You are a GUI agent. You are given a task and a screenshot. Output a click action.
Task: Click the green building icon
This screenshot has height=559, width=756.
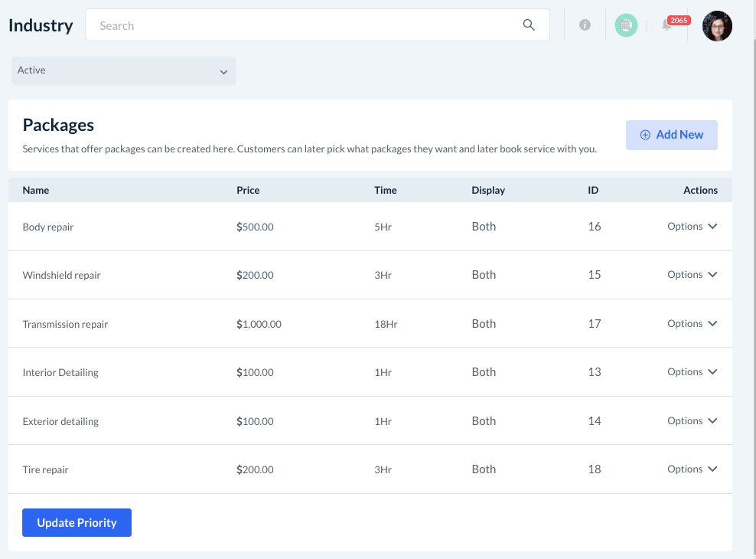click(626, 25)
